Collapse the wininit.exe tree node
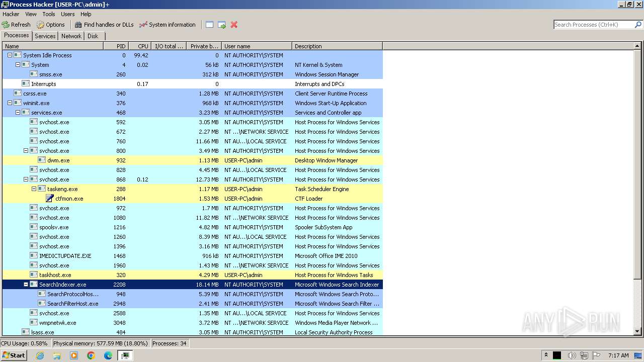This screenshot has width=644, height=362. pos(10,103)
